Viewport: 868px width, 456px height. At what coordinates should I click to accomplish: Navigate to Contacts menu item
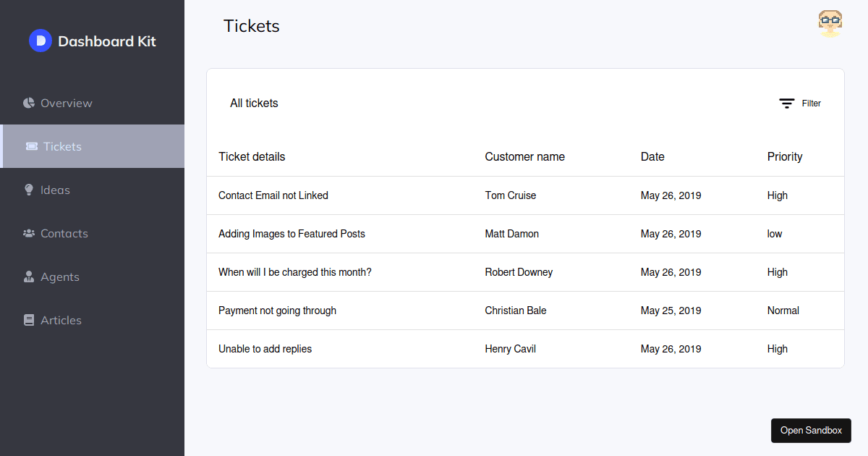(64, 233)
